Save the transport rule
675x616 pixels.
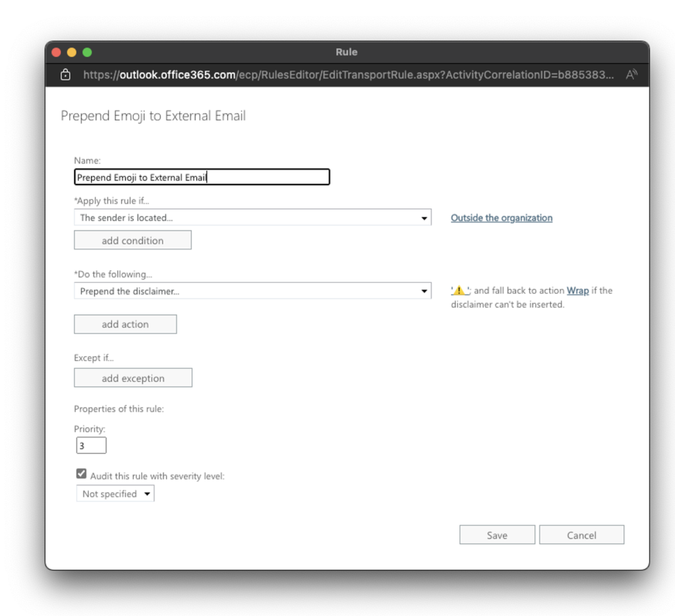(497, 535)
